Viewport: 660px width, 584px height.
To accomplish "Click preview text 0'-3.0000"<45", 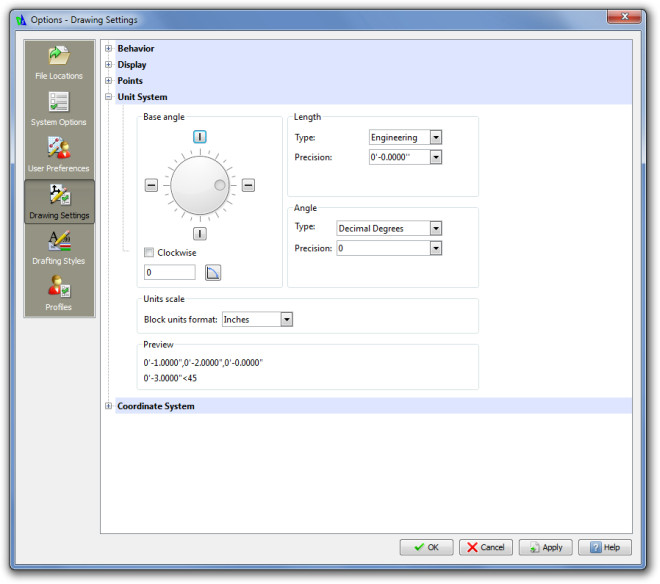I will (170, 378).
